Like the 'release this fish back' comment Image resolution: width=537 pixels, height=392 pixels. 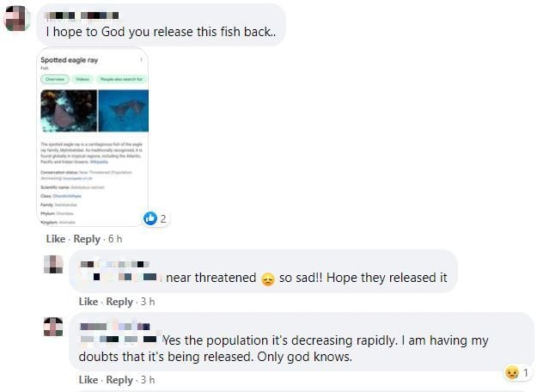point(56,239)
